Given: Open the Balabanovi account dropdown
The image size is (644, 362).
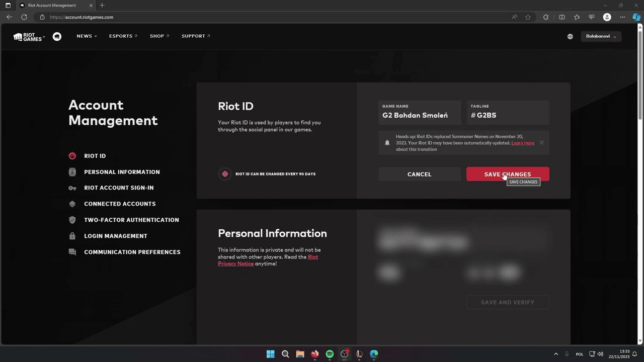Looking at the screenshot, I should [601, 36].
